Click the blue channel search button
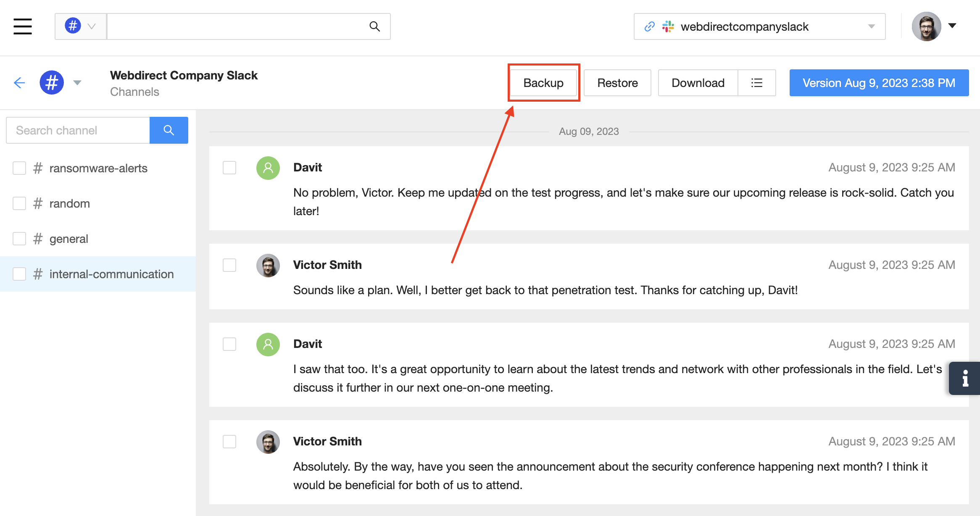The width and height of the screenshot is (980, 516). [x=169, y=130]
